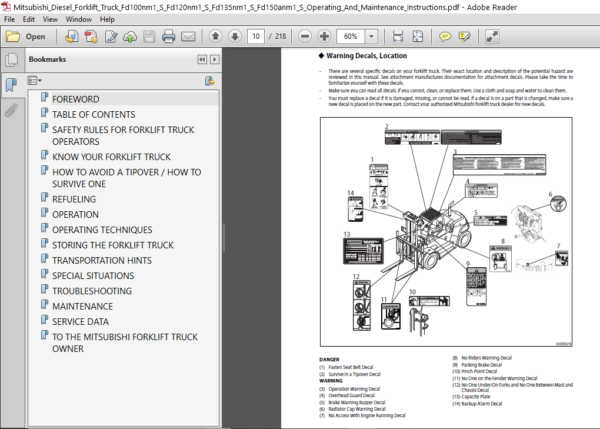Open the zoom level dropdown arrow
Image resolution: width=600 pixels, height=429 pixels.
pos(371,36)
